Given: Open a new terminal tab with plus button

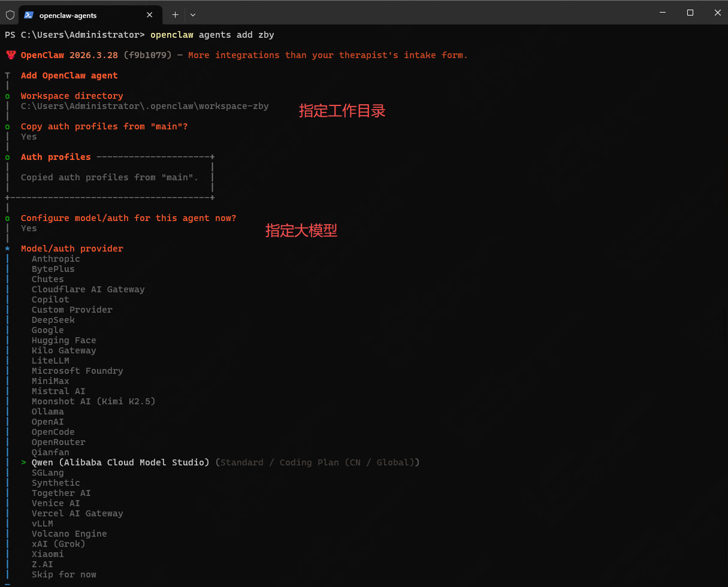Looking at the screenshot, I should [175, 15].
